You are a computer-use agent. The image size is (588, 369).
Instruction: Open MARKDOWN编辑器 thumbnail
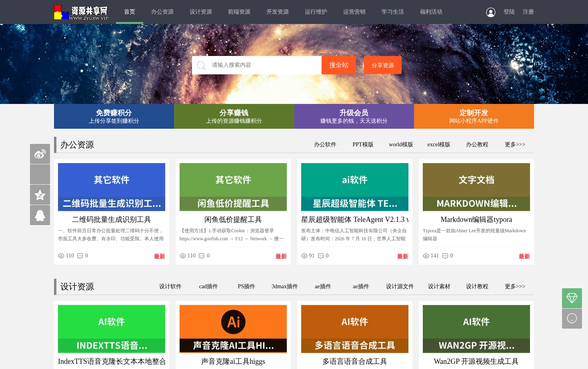click(x=476, y=187)
